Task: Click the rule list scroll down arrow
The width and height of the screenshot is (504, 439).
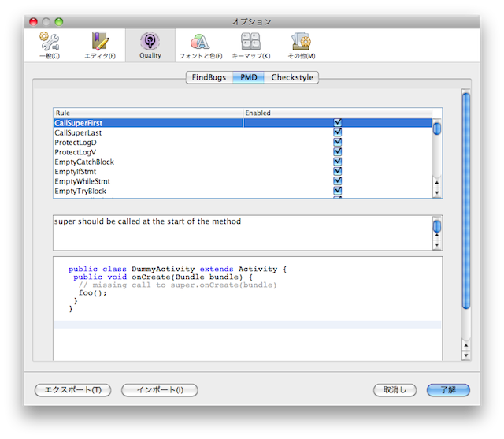Action: pyautogui.click(x=437, y=192)
